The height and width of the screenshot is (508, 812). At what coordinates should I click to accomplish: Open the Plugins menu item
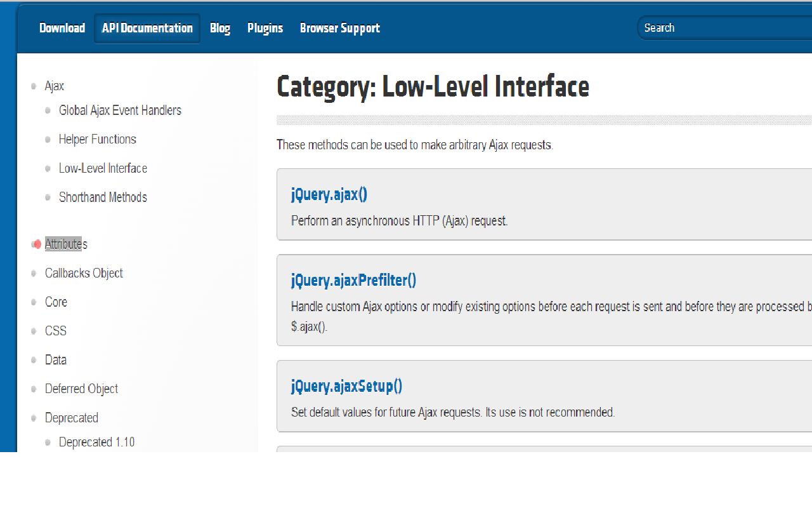tap(265, 28)
